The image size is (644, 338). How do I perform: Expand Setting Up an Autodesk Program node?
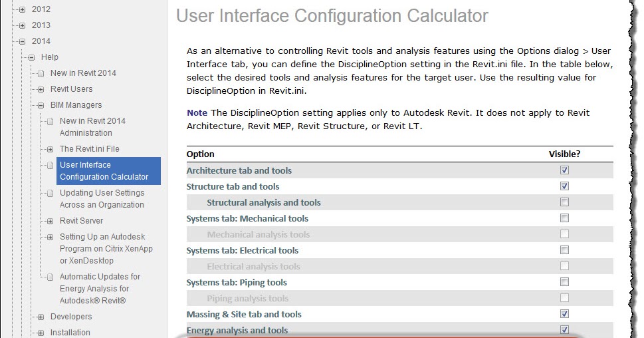coord(50,238)
